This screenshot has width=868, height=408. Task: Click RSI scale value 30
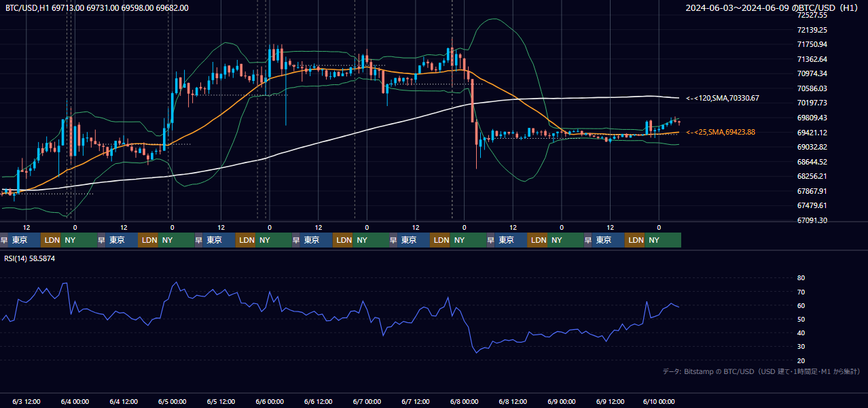coord(801,347)
